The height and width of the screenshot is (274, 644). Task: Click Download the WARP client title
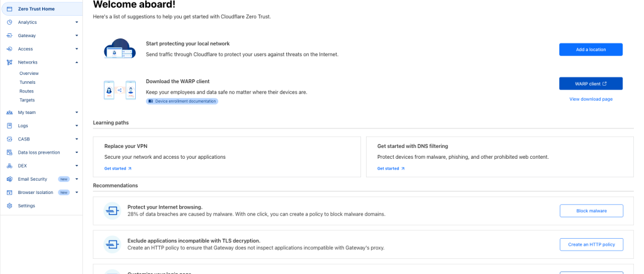tap(178, 81)
